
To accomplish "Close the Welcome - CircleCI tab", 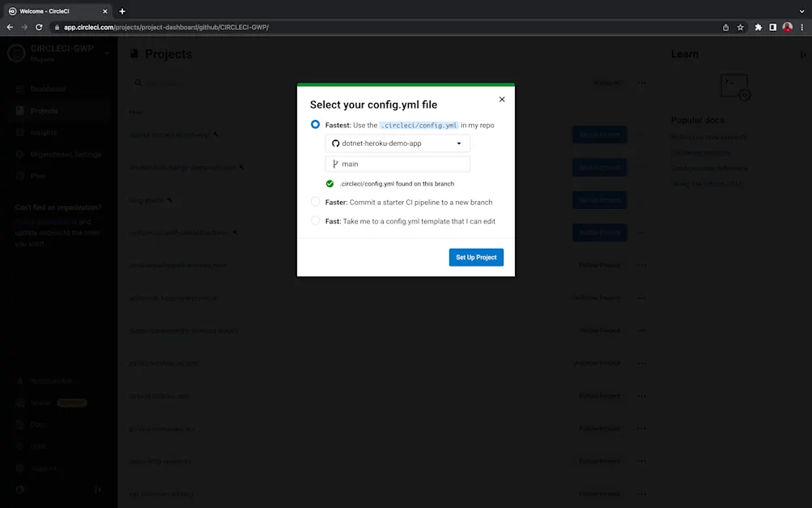I will pos(105,11).
